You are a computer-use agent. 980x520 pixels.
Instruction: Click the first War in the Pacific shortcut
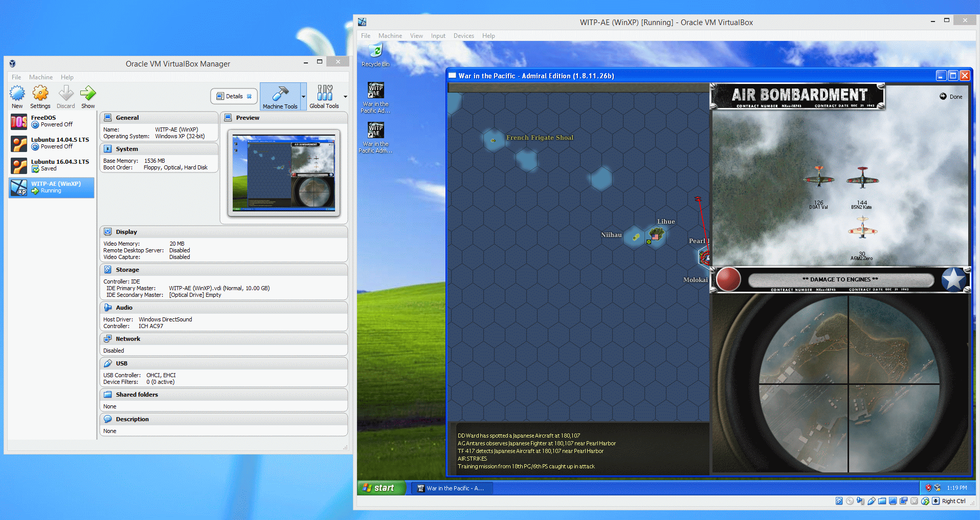pyautogui.click(x=375, y=97)
